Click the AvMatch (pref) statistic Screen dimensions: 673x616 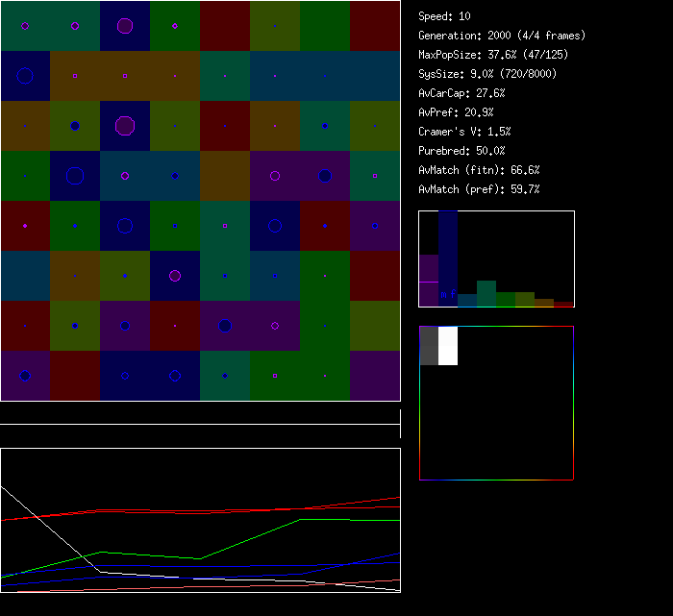(479, 189)
